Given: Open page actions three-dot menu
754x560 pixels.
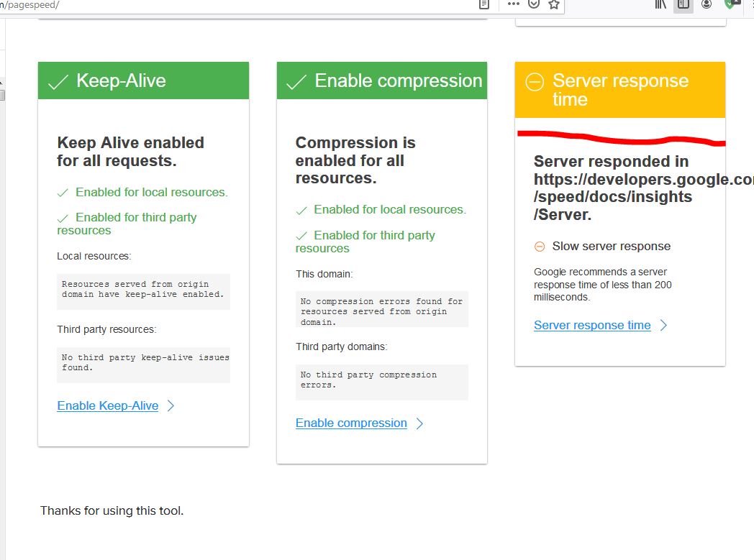Looking at the screenshot, I should click(513, 4).
